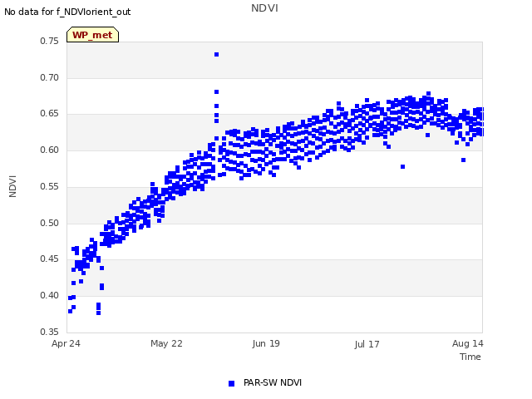Click the Aug 14 x-axis tick label
532x399 pixels.
tap(467, 343)
